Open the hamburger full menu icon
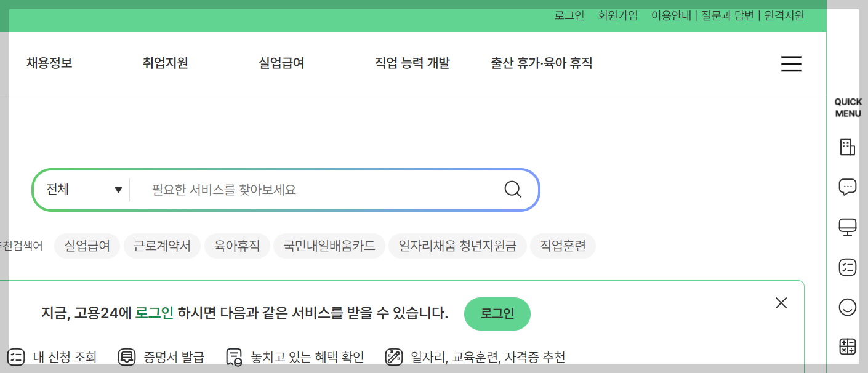The height and width of the screenshot is (373, 868). pyautogui.click(x=791, y=64)
